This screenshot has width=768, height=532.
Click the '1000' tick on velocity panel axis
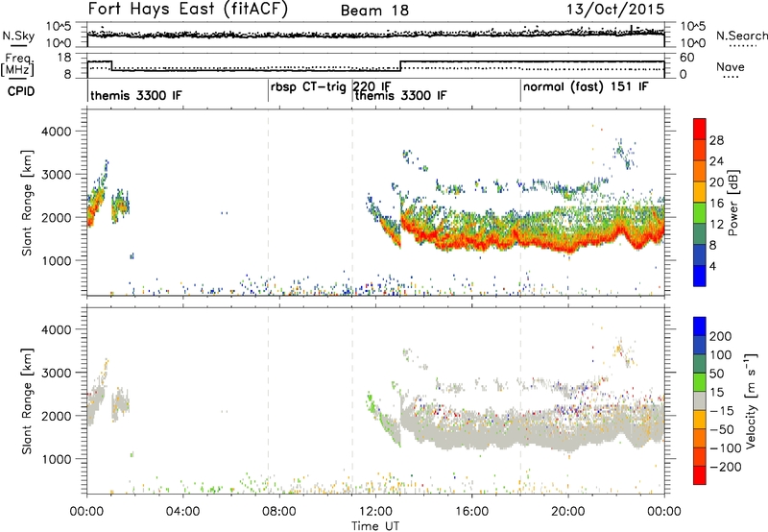coord(56,459)
